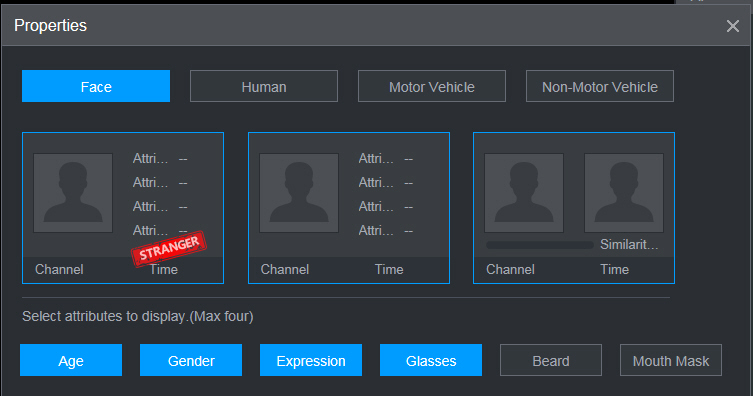Click the similarity progress bar

(540, 245)
